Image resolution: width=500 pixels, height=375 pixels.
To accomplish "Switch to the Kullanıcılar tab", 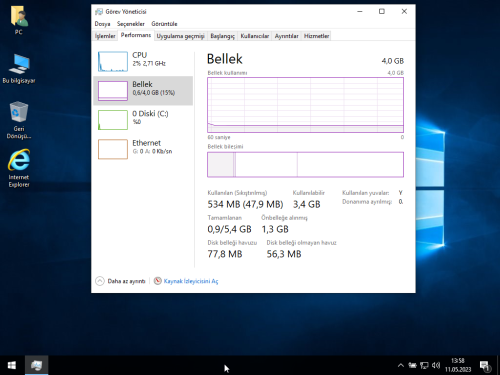I will [x=255, y=36].
